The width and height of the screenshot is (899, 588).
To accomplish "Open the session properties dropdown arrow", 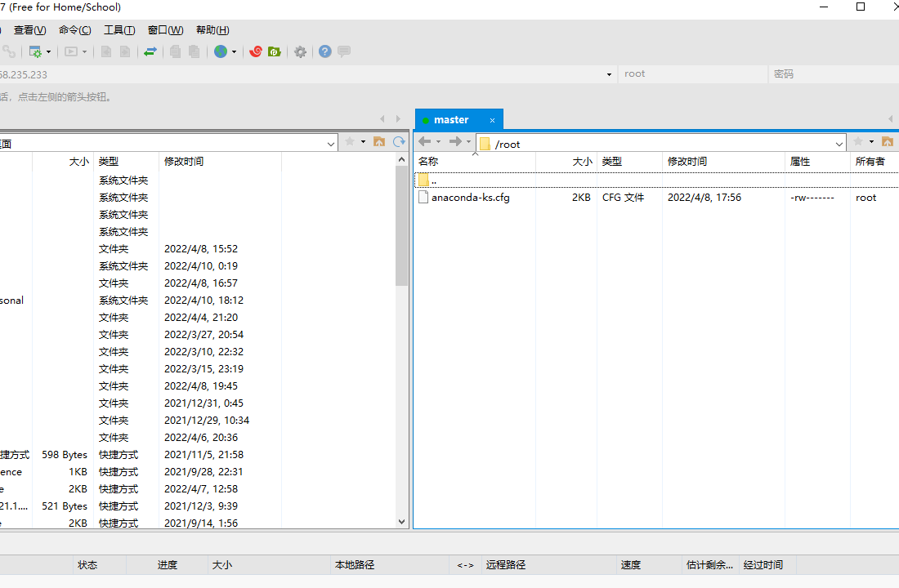I will (x=49, y=52).
